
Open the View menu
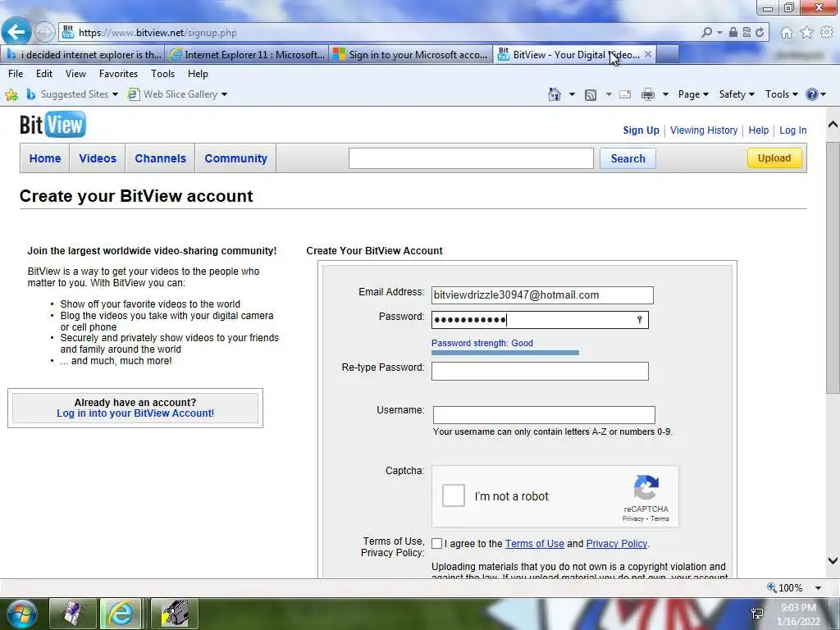point(75,74)
